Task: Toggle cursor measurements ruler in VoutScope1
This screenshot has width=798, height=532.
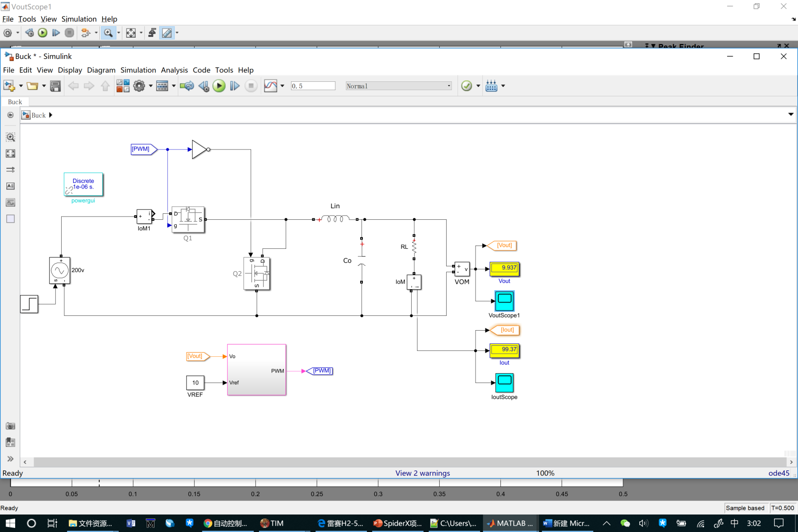Action: (x=166, y=33)
